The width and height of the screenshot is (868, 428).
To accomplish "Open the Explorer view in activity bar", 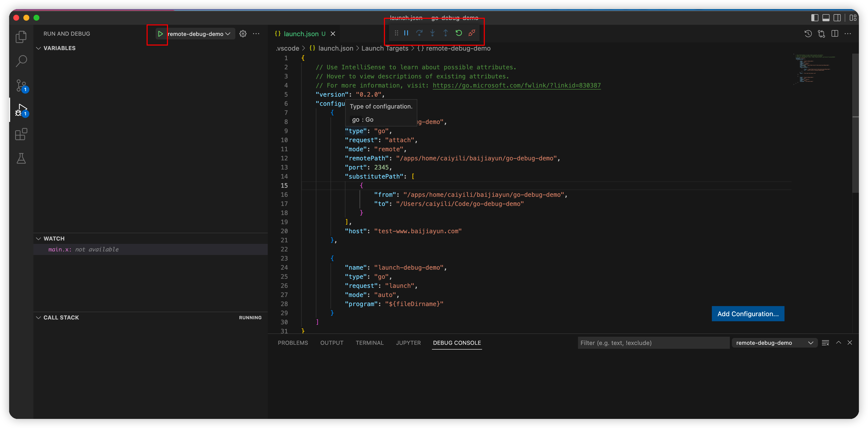I will [x=21, y=37].
